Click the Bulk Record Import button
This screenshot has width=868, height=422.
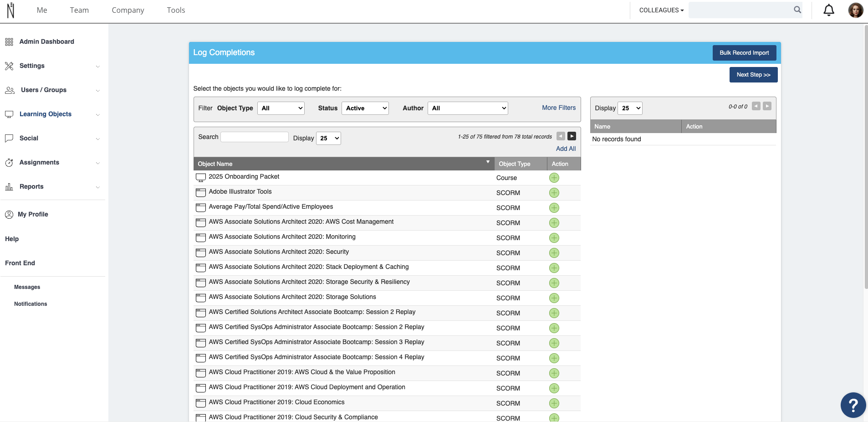click(x=744, y=53)
